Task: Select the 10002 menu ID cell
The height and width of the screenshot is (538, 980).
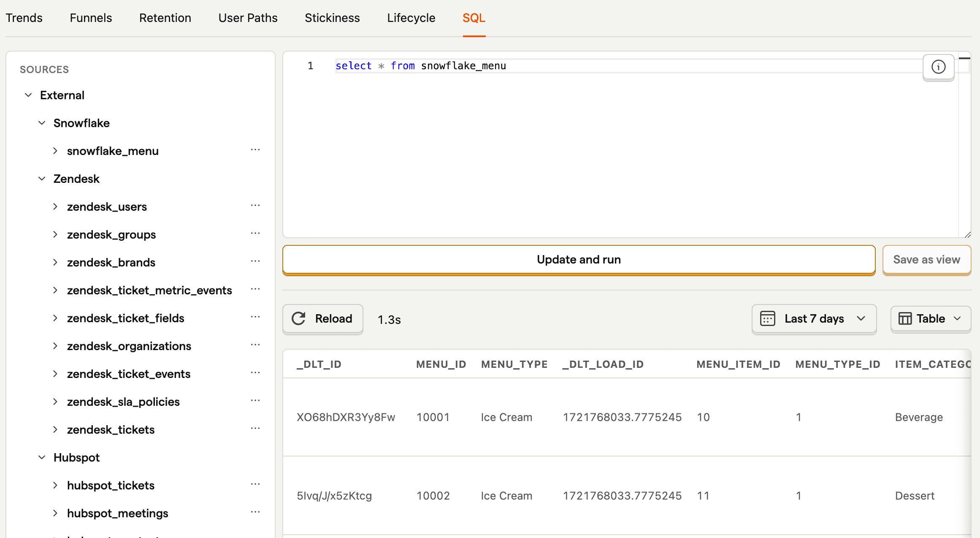Action: click(433, 496)
